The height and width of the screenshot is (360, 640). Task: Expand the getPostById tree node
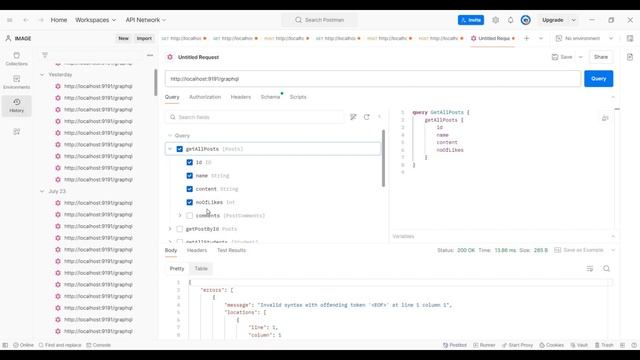coord(170,229)
